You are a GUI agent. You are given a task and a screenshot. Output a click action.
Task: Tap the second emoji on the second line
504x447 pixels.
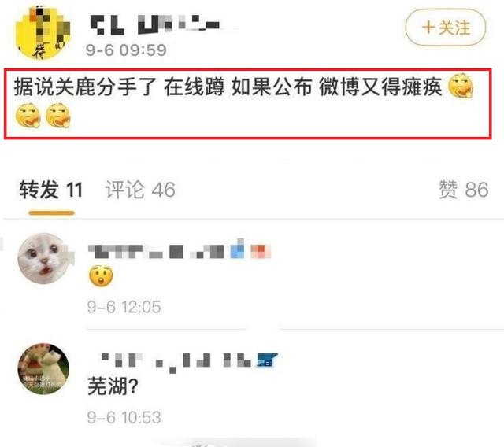[x=57, y=116]
